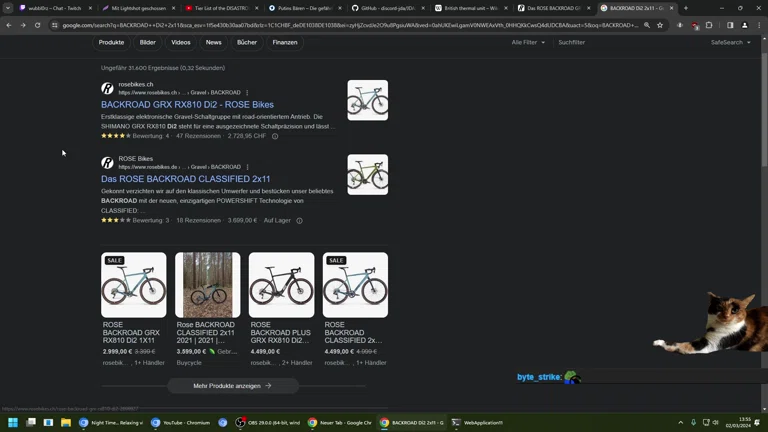
Task: Bookmark this page with the star icon
Action: click(x=660, y=25)
